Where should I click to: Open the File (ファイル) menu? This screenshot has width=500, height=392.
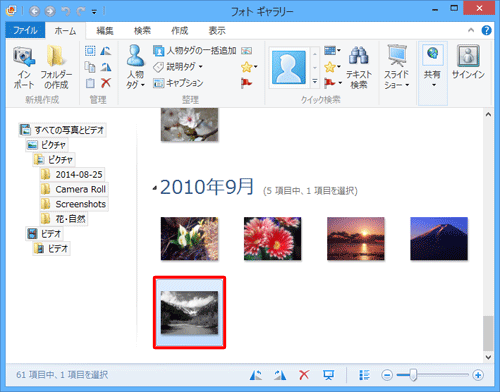(x=25, y=31)
